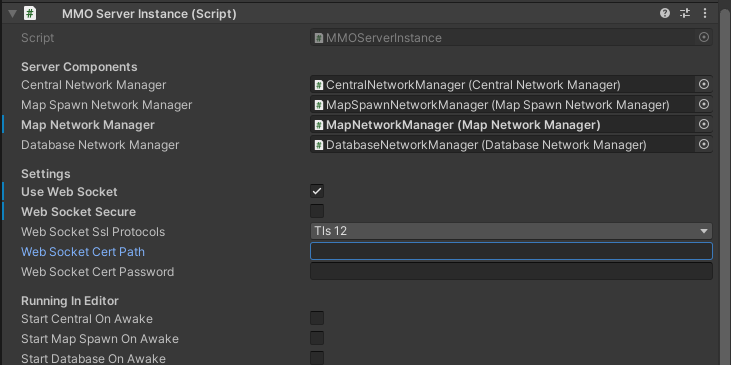Click the Central Network Manager label
Viewport: 731px width, 365px height.
[93, 85]
